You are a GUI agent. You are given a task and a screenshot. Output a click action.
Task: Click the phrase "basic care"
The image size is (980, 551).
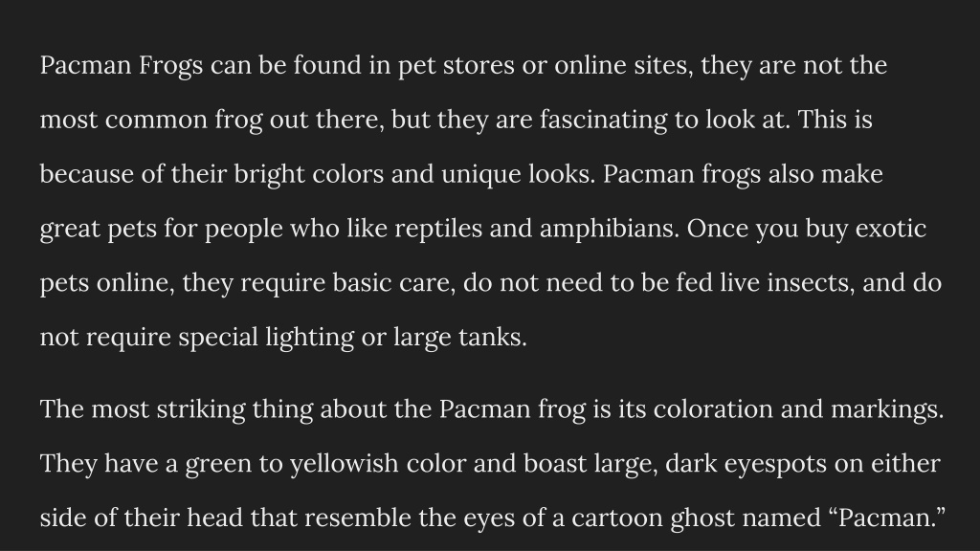pos(393,283)
